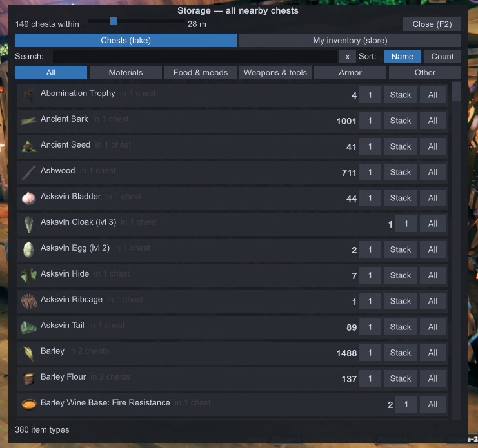This screenshot has width=478, height=448.
Task: Select the Asksvin Ribcage row name
Action: click(72, 299)
